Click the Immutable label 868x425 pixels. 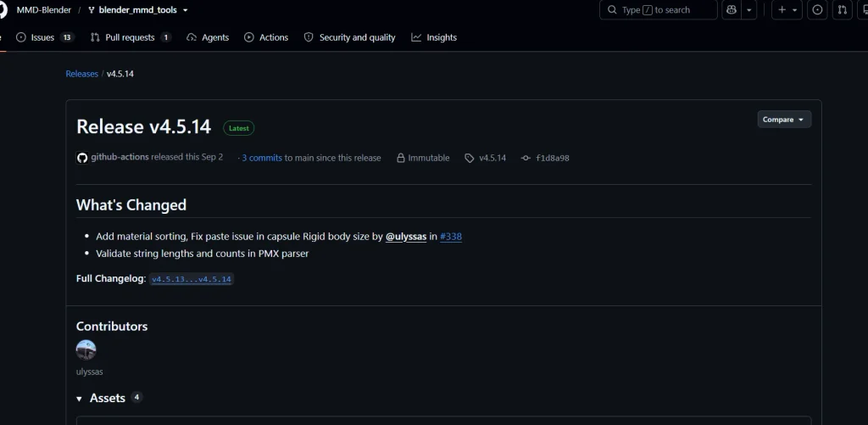(428, 158)
